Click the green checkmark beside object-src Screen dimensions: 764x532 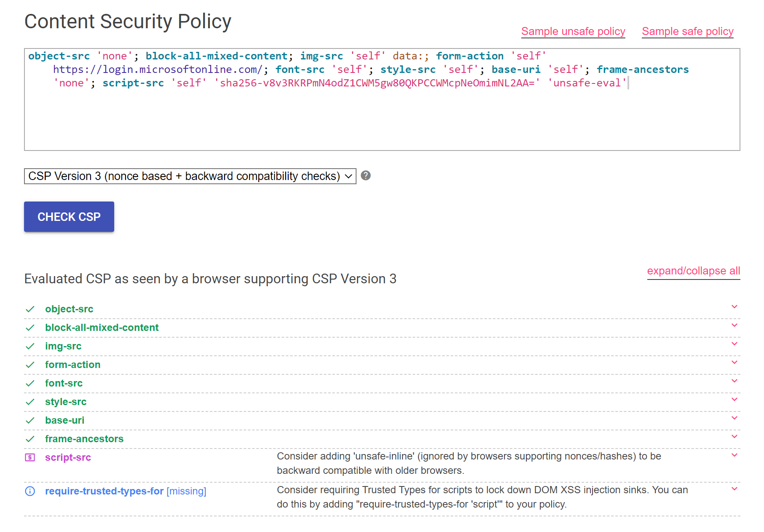coord(30,309)
